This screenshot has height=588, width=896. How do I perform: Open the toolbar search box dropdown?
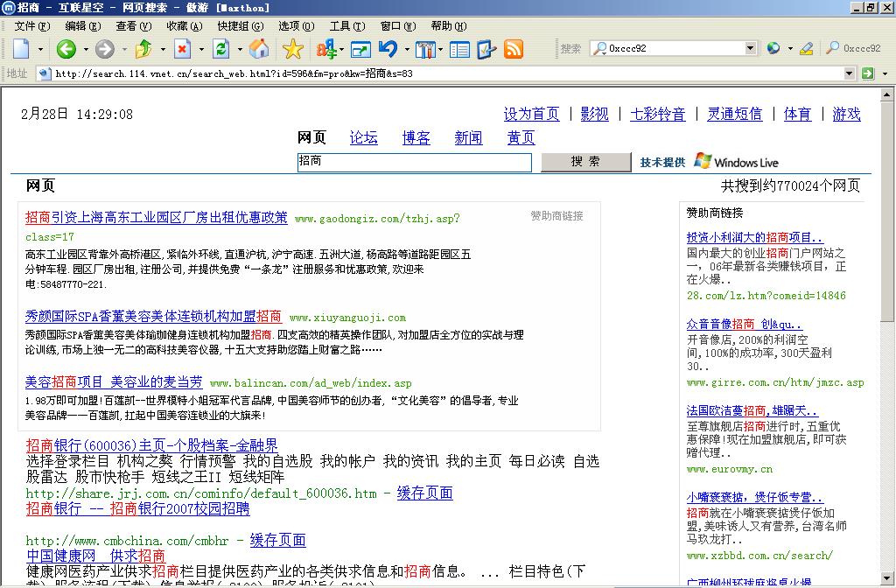click(752, 49)
